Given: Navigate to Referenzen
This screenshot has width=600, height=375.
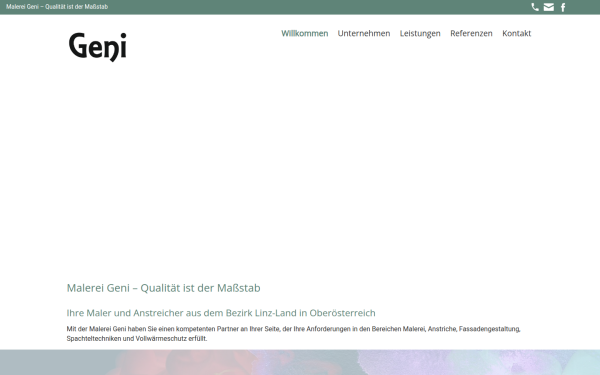Looking at the screenshot, I should (x=471, y=33).
